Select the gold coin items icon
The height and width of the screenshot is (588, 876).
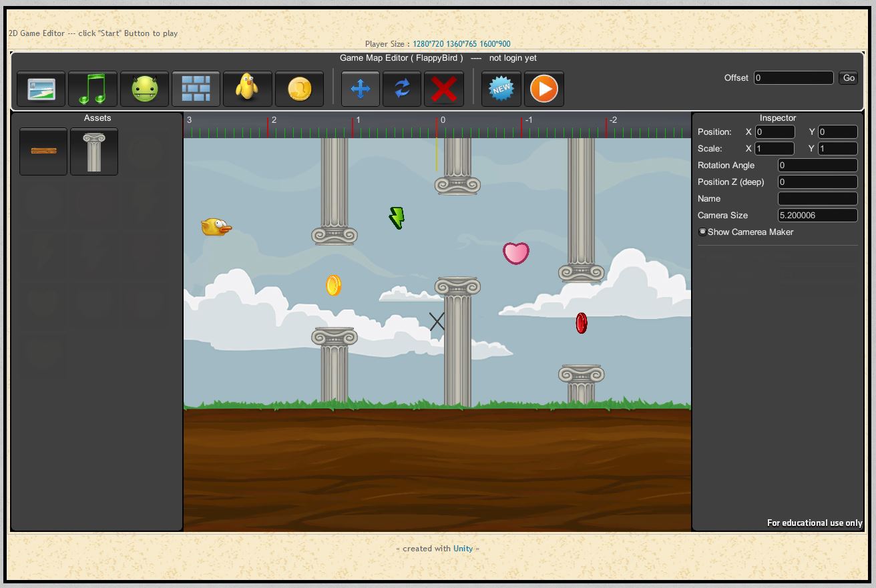300,89
